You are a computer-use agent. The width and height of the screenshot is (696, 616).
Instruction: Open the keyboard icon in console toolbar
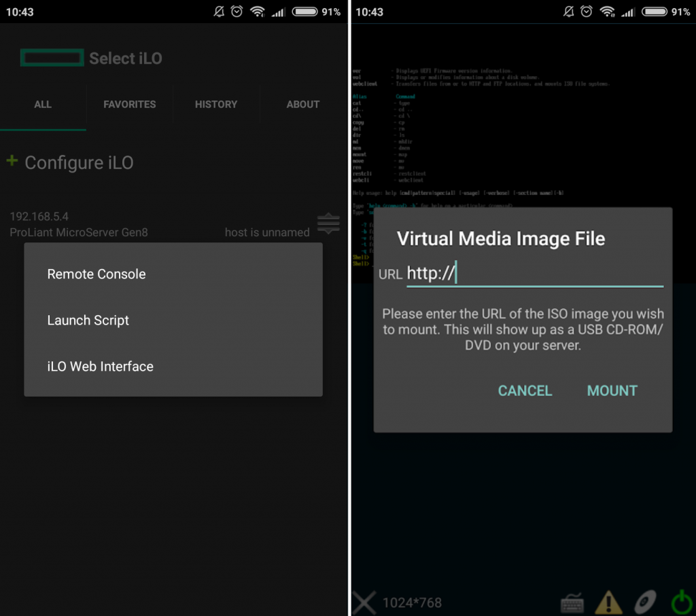(x=572, y=603)
